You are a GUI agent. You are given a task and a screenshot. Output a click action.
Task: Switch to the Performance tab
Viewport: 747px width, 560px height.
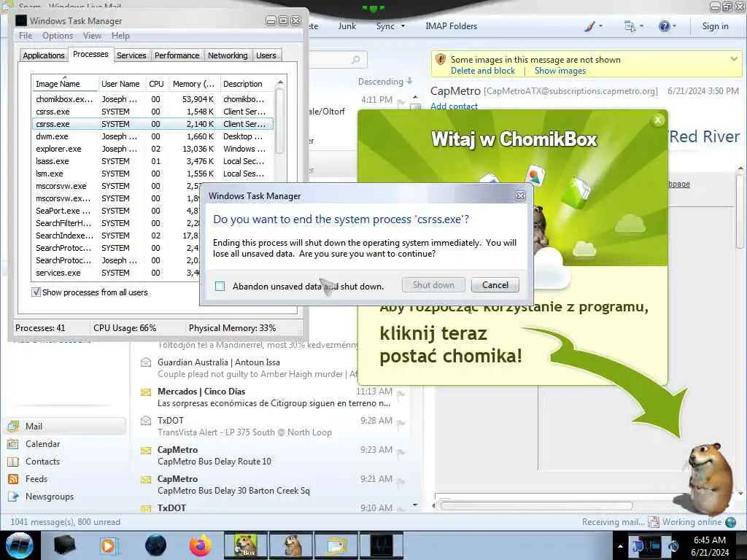[x=177, y=55]
